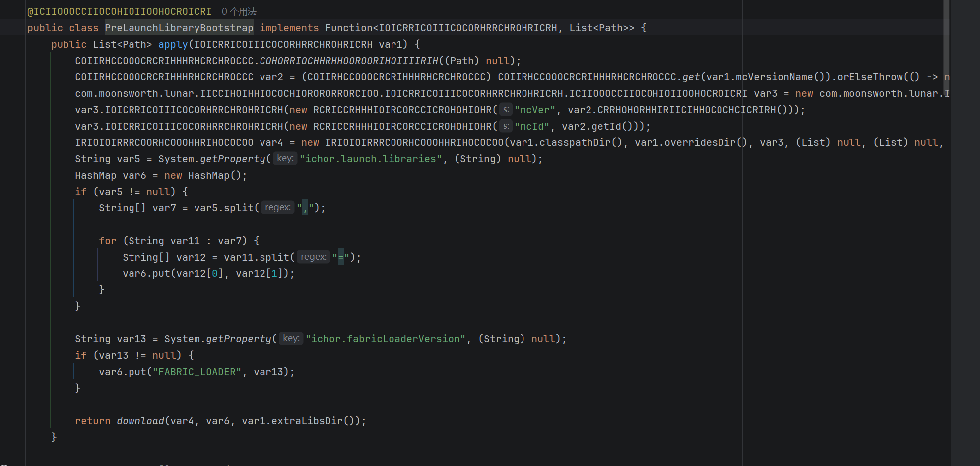980x466 pixels.
Task: Click the @ICIIOOOCCIIOCOHIOIIOOHOCROICRI annotation
Action: pyautogui.click(x=119, y=11)
